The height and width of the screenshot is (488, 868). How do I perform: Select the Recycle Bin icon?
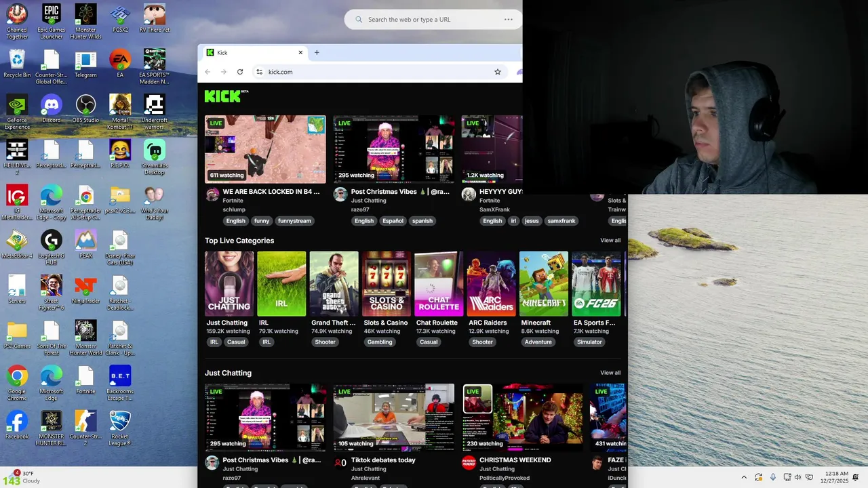[x=17, y=64]
